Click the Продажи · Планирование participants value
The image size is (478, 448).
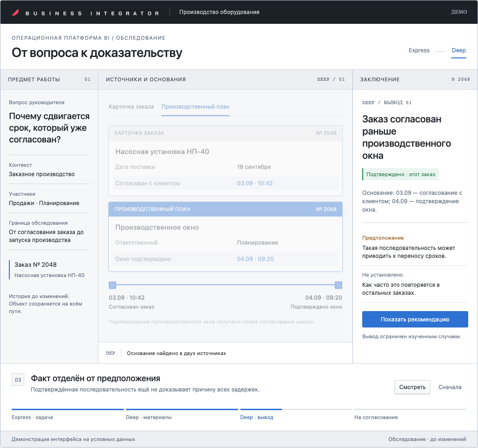[44, 203]
